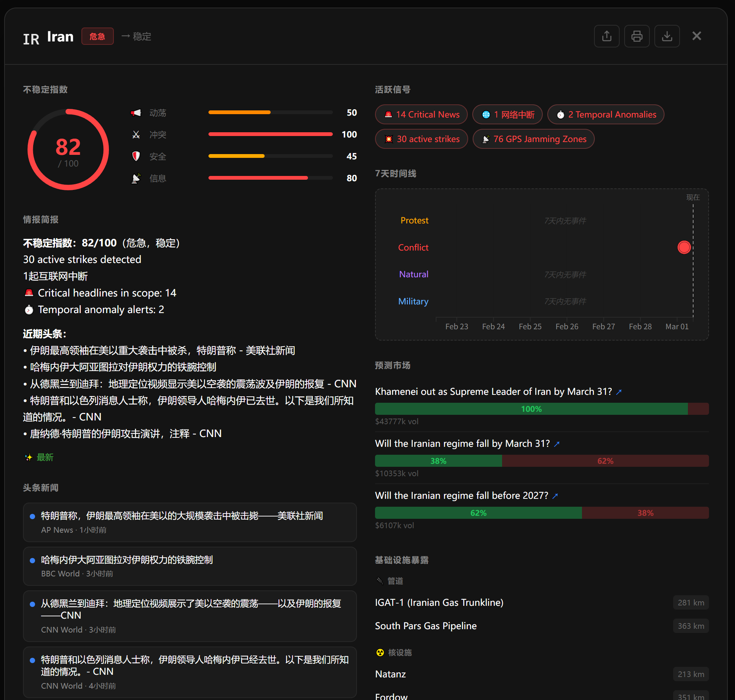
Task: Click the 1 网络中断 signal badge
Action: 507,114
